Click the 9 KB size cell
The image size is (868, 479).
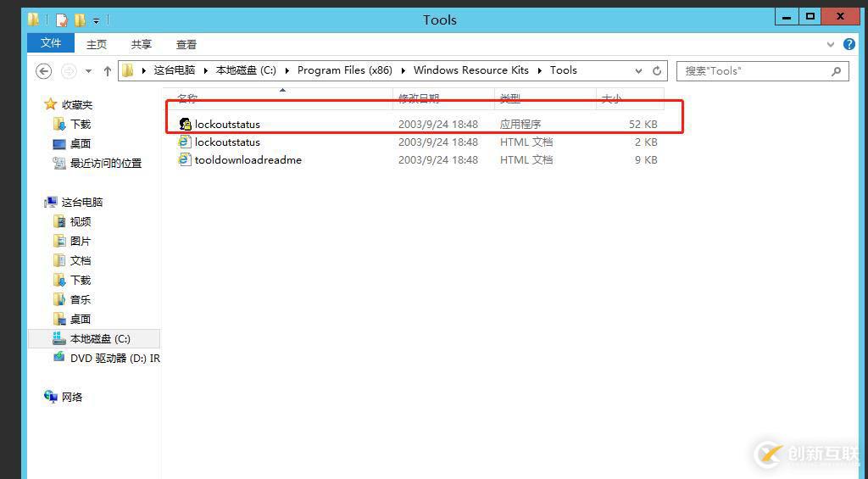646,159
